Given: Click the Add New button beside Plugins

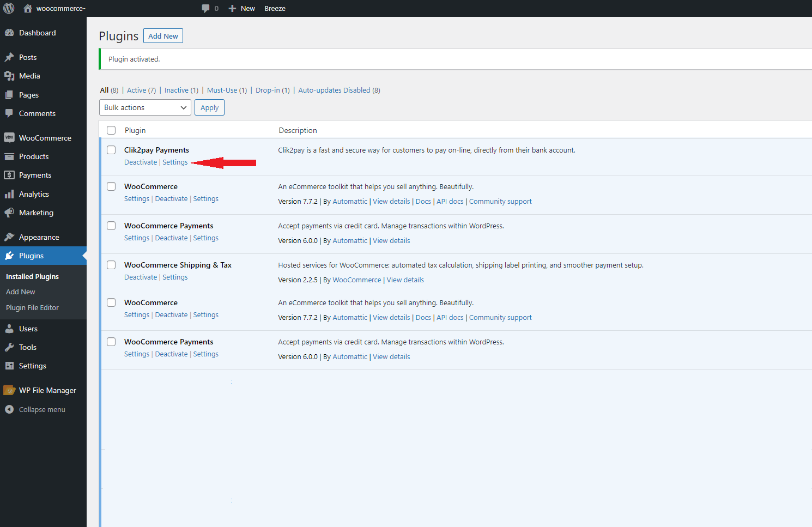Looking at the screenshot, I should 163,36.
